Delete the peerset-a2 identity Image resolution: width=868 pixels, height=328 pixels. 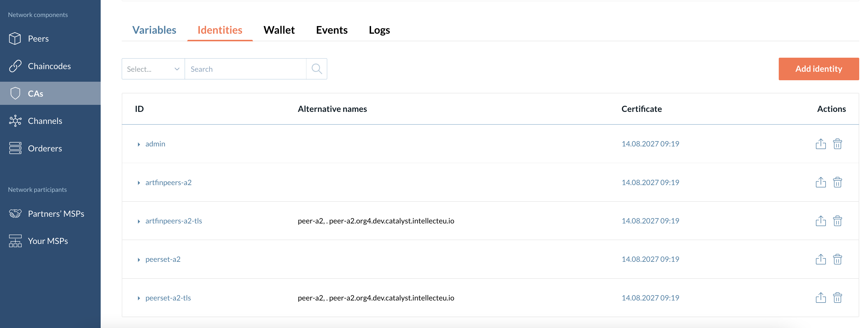pos(837,259)
